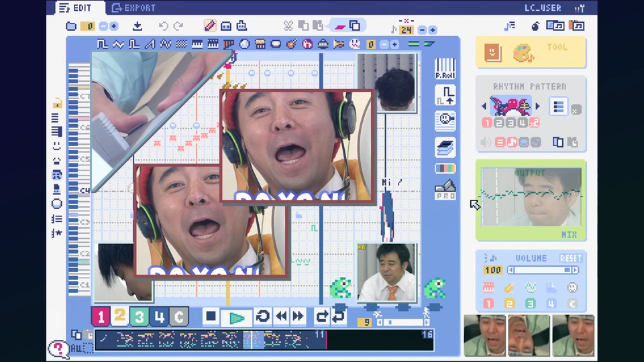
Task: Adjust the playback speed slider
Action: (x=403, y=322)
